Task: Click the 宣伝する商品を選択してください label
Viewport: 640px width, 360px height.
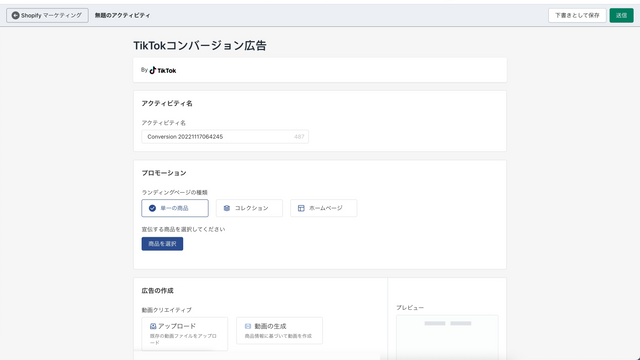Action: 183,229
